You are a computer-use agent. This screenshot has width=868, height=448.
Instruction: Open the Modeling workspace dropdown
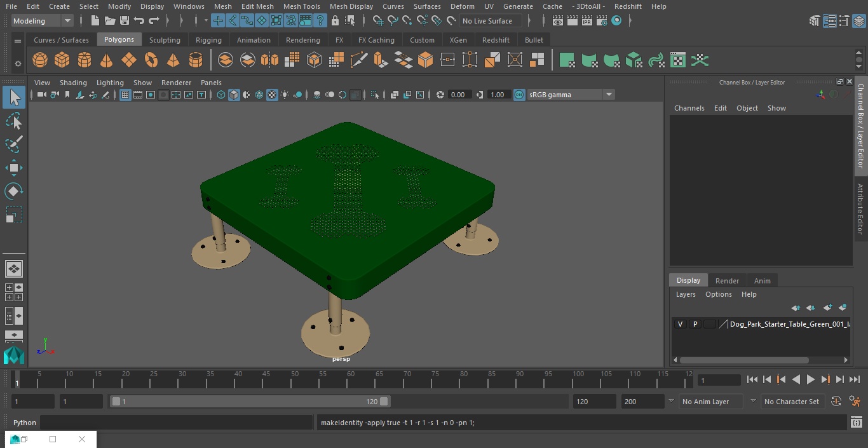(x=43, y=21)
